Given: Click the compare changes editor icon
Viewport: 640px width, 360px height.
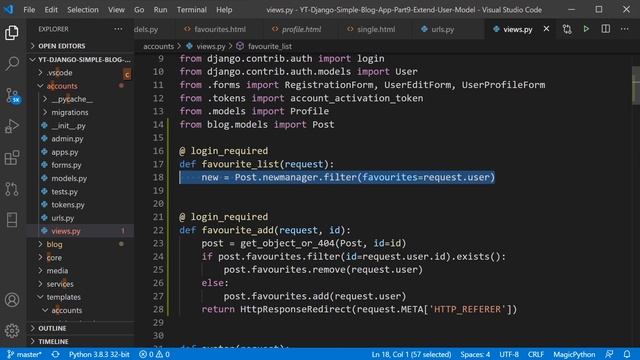Looking at the screenshot, I should point(567,29).
